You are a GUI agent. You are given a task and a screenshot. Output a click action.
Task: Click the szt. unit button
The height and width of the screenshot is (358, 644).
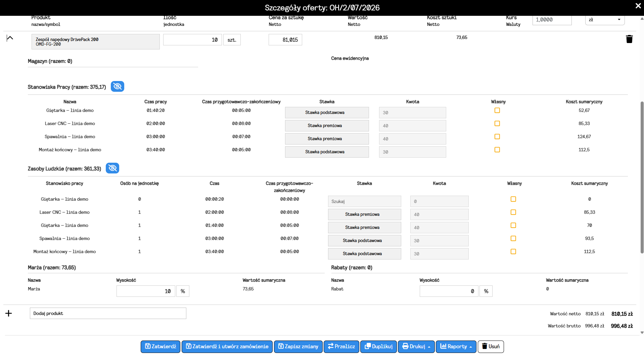click(232, 40)
